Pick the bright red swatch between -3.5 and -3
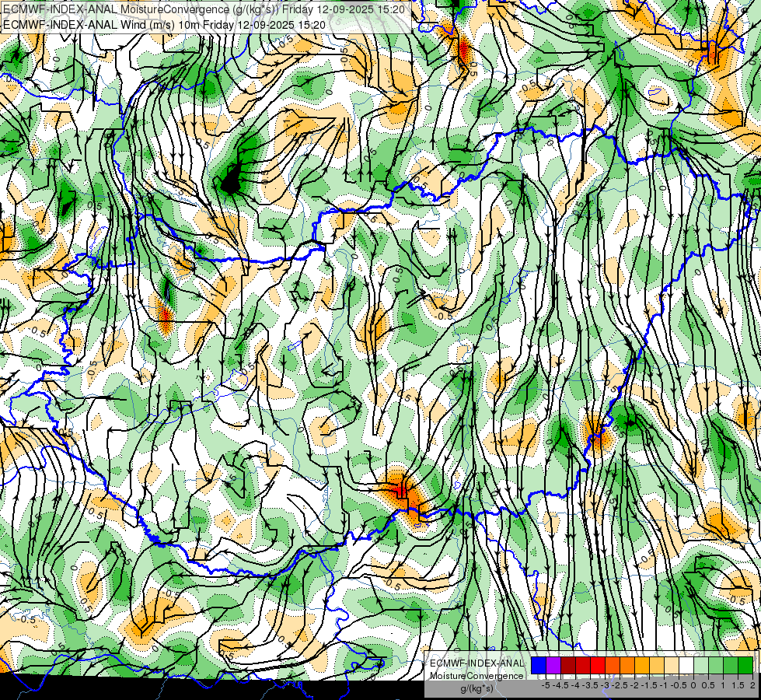This screenshot has height=700, width=761. pyautogui.click(x=598, y=666)
